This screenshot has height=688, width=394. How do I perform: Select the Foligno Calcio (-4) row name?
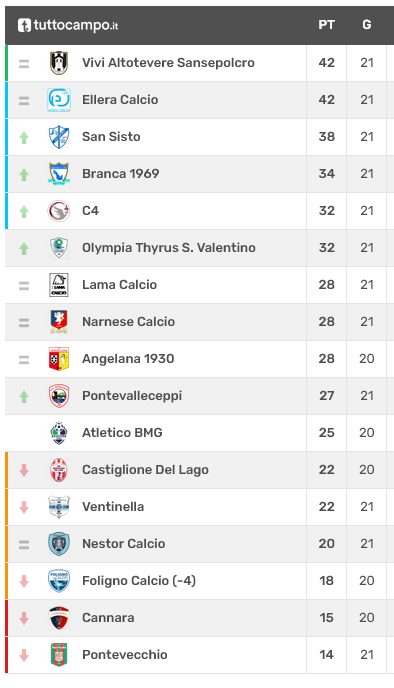(x=139, y=581)
